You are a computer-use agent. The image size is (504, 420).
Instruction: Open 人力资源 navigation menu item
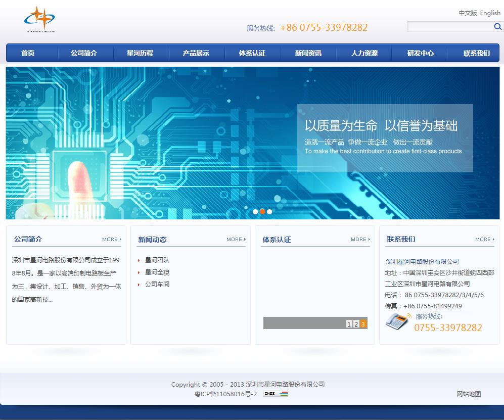[x=364, y=53]
